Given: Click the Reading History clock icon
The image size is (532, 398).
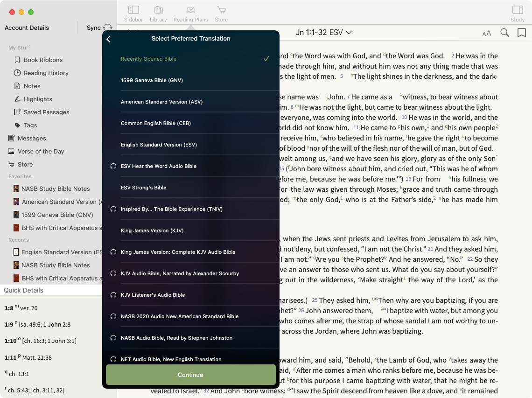Looking at the screenshot, I should coord(17,73).
